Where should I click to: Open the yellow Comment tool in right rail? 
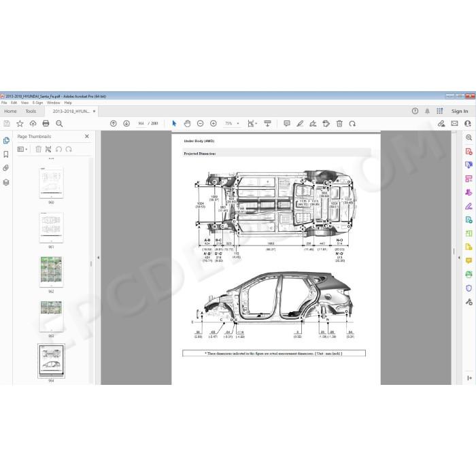coord(469,260)
